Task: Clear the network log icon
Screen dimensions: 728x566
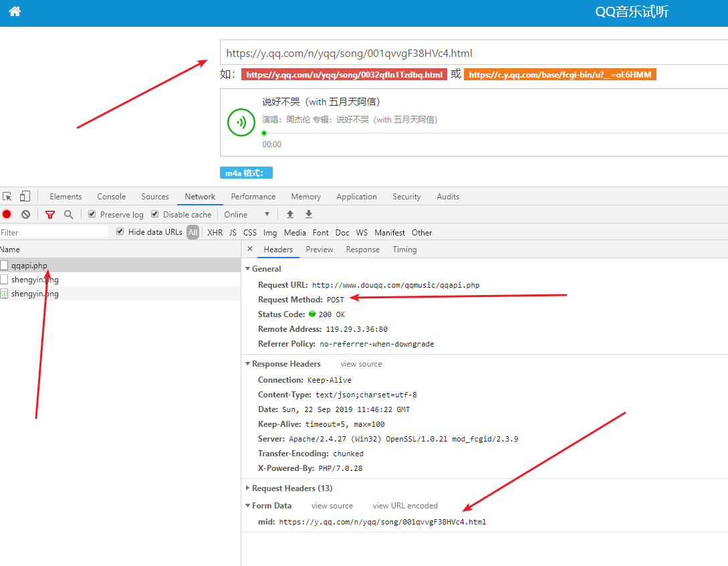Action: (25, 214)
